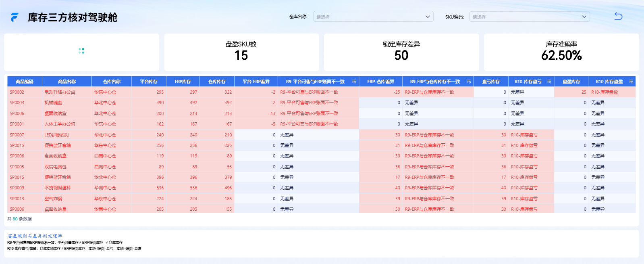This screenshot has height=264, width=644.
Task: Click the 盘盈库存 column header
Action: point(571,82)
